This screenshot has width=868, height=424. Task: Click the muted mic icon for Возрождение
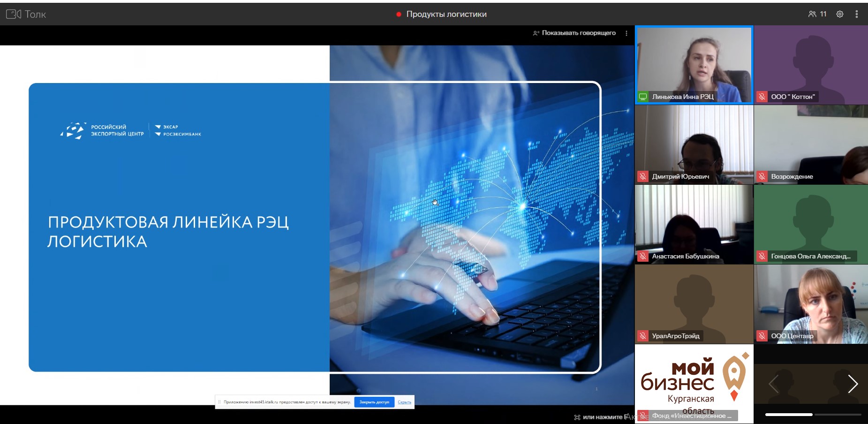pyautogui.click(x=762, y=176)
